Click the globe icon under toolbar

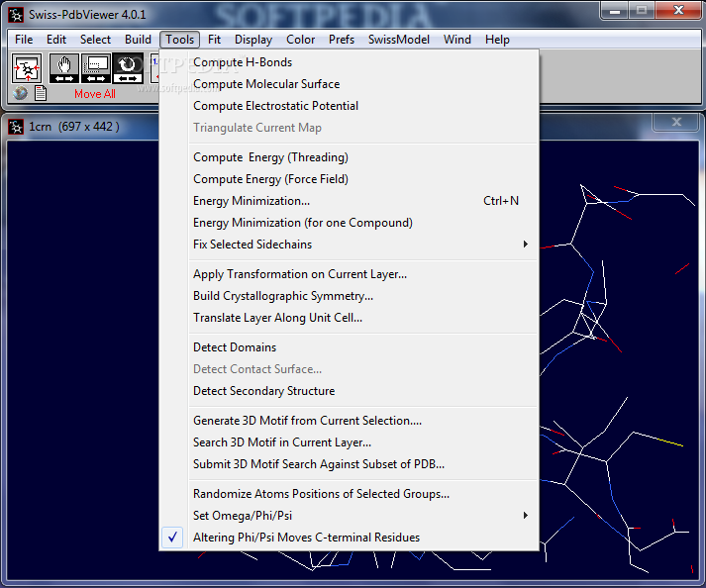point(20,93)
